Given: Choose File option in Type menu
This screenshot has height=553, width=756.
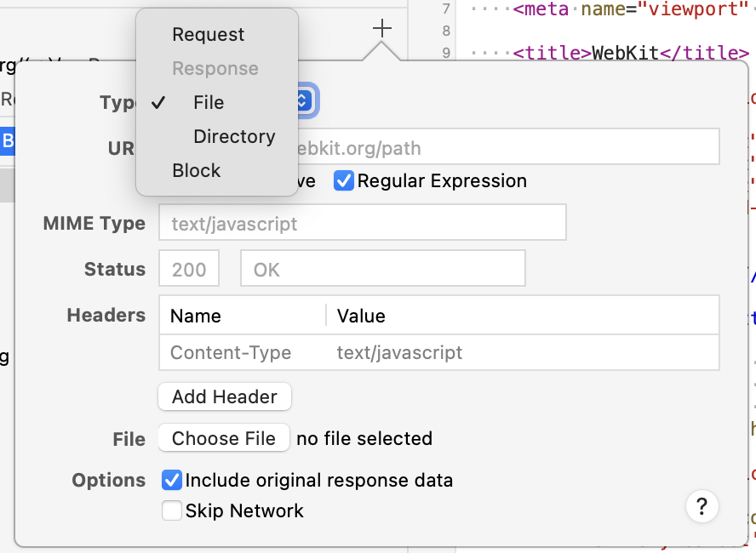Looking at the screenshot, I should click(209, 103).
